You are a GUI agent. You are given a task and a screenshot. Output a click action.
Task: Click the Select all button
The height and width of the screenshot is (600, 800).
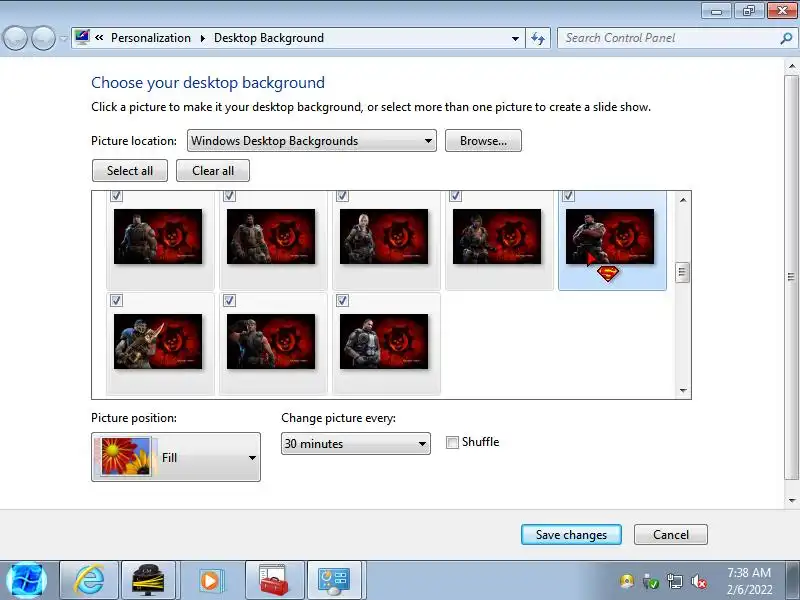[x=130, y=171]
